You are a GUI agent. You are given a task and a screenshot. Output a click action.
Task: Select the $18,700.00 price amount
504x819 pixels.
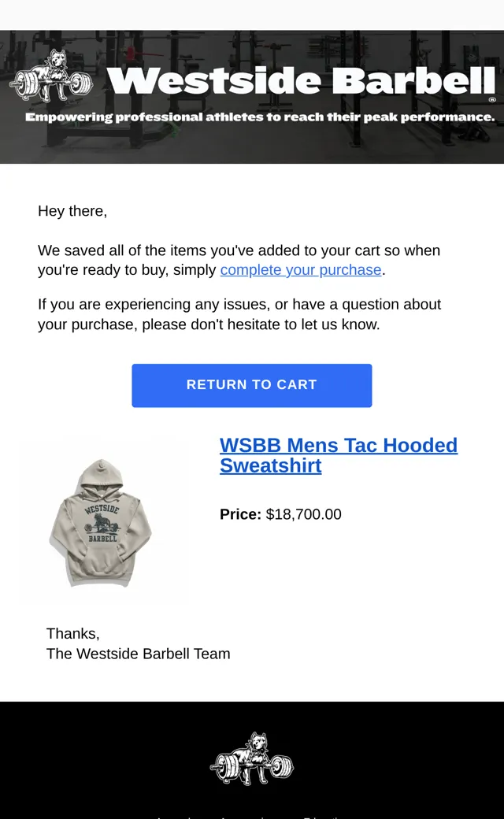coord(303,514)
